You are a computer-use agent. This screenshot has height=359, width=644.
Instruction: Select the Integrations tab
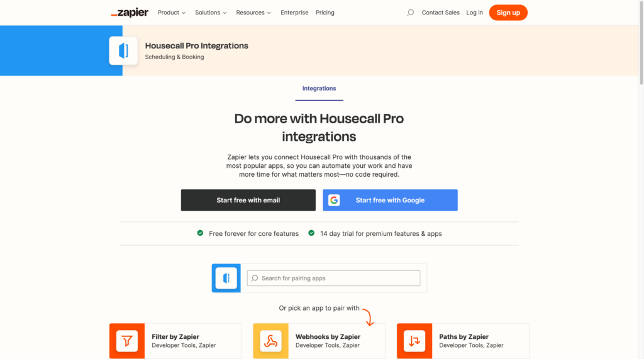319,89
